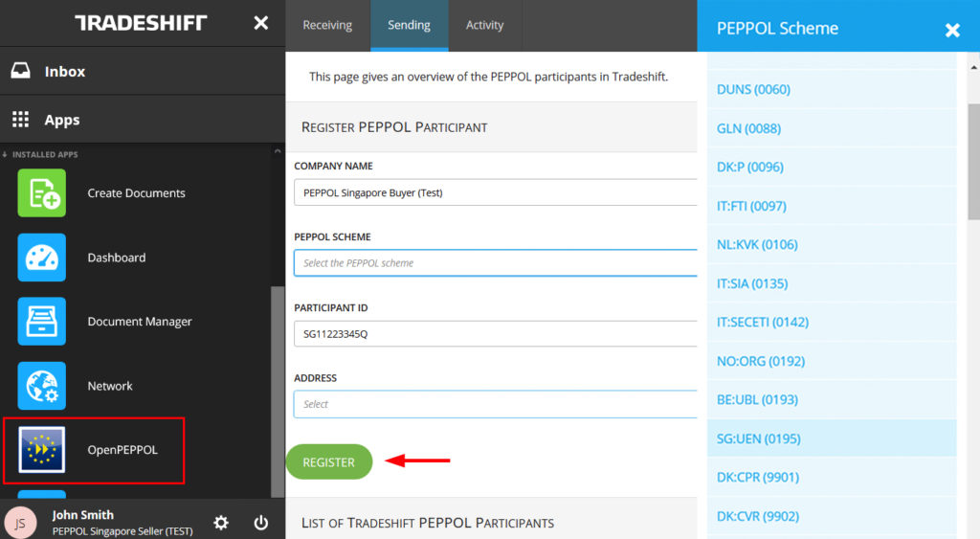Click the green Register button

(329, 462)
